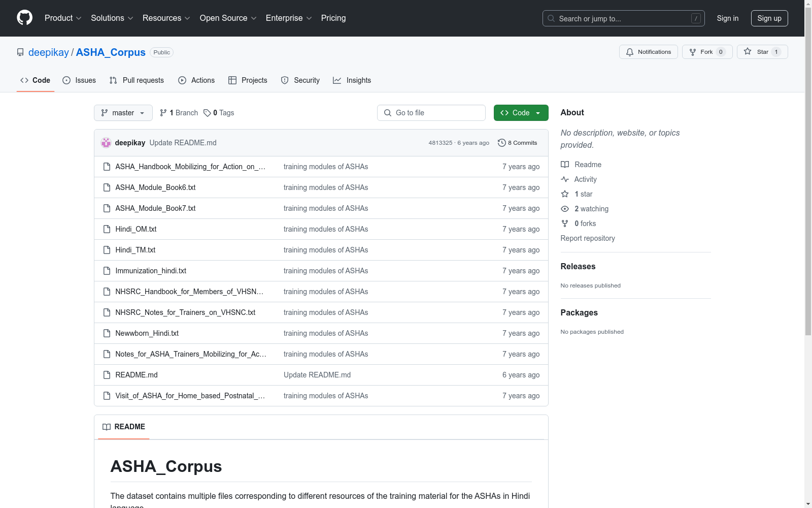This screenshot has height=508, width=812.
Task: Click file icon for Newwborn_Hindi.txt
Action: 107,333
